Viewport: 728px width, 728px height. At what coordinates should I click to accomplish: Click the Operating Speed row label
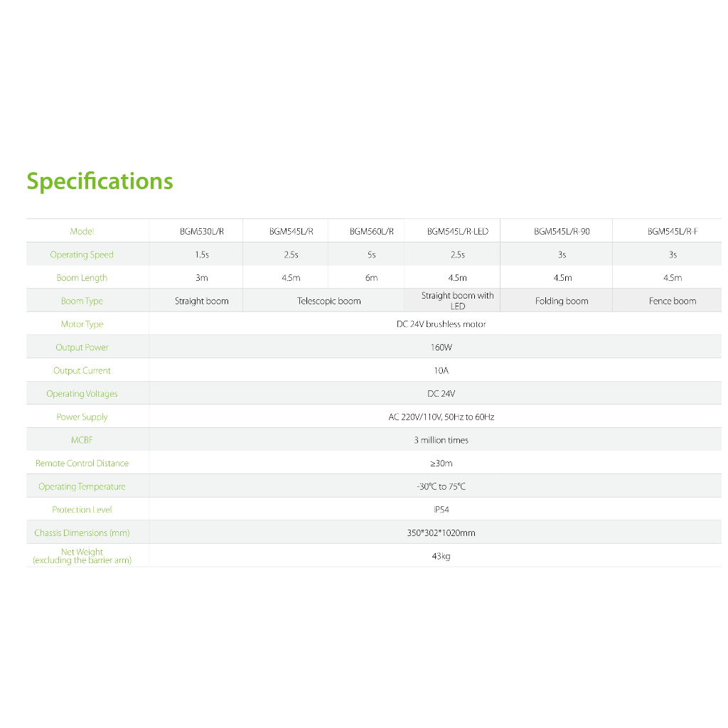[x=82, y=255]
